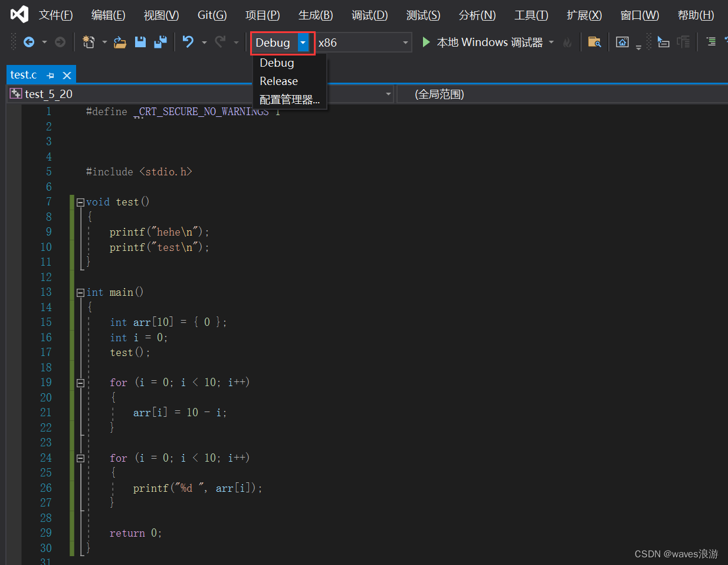Undo the last action with the undo arrow
The height and width of the screenshot is (565, 728).
(188, 42)
